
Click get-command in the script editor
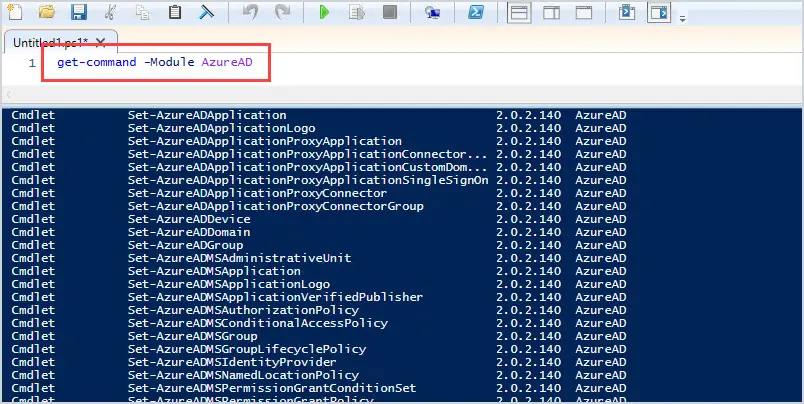[96, 63]
